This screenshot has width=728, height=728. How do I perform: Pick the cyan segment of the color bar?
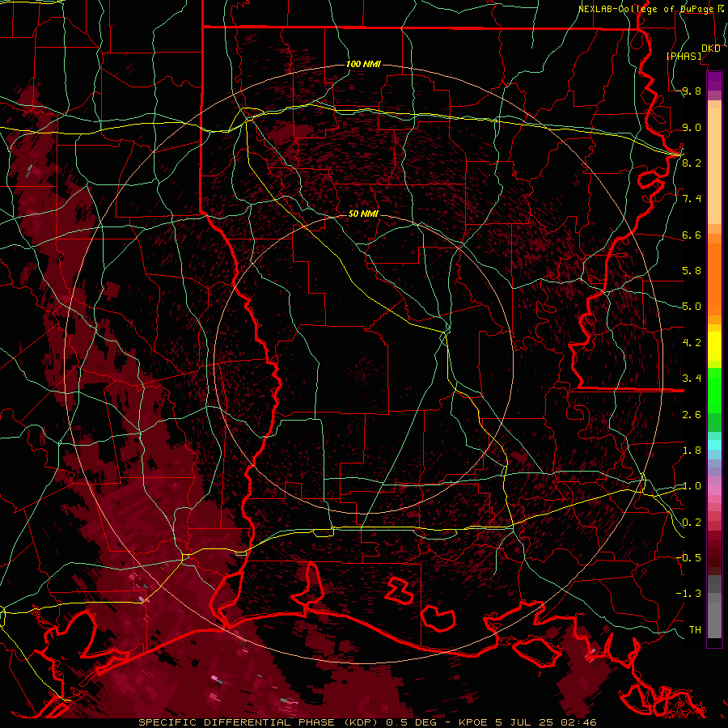(x=714, y=445)
